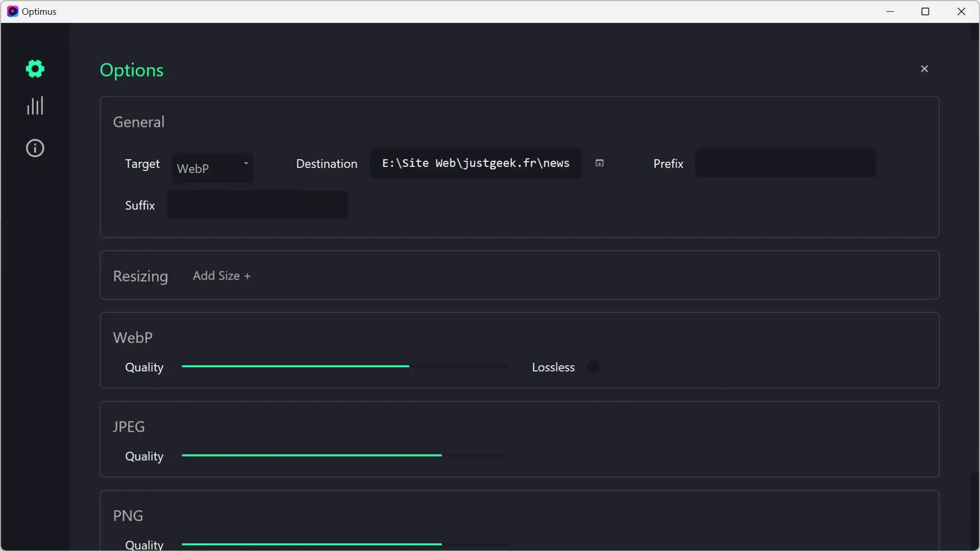Image resolution: width=980 pixels, height=551 pixels.
Task: Click in the Prefix input field
Action: 784,163
